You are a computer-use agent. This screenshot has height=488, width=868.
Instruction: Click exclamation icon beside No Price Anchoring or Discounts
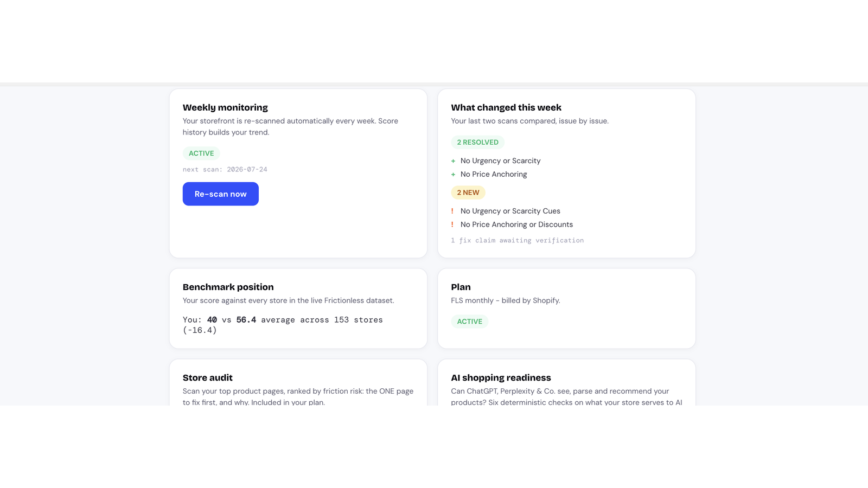click(452, 224)
